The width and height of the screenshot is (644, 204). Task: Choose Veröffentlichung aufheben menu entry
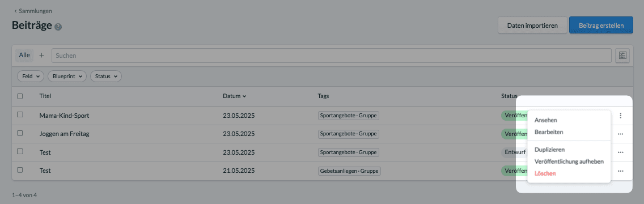(569, 161)
